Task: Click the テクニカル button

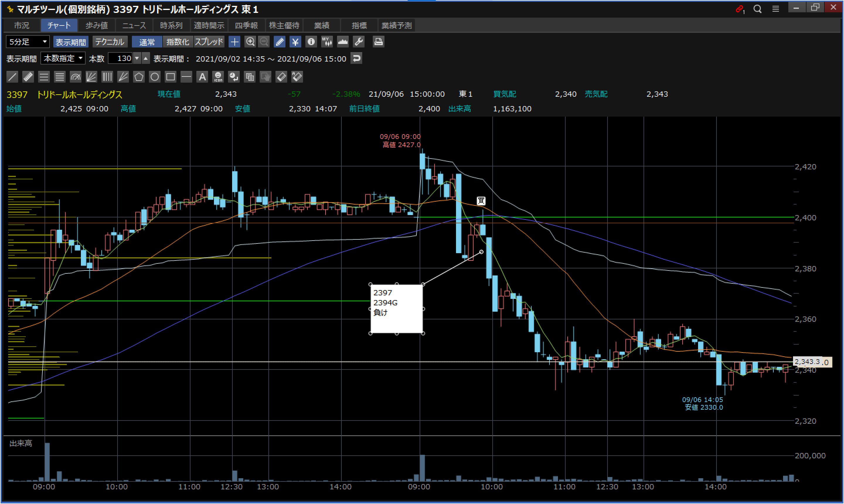Action: pos(110,42)
